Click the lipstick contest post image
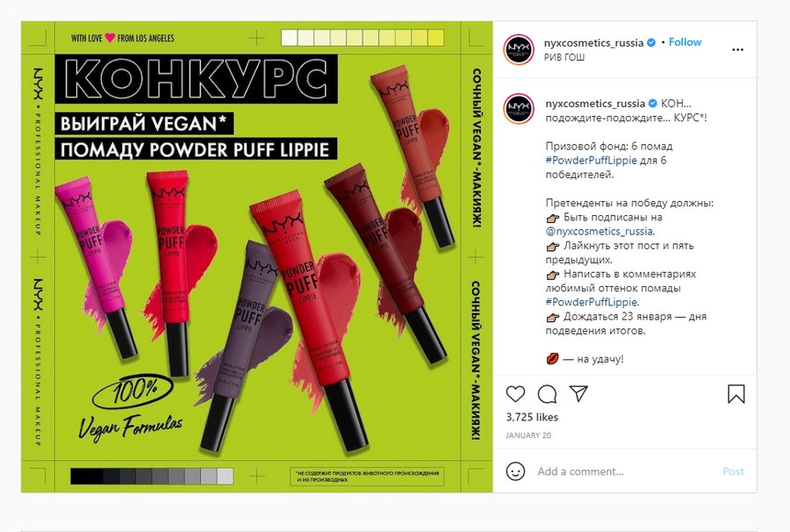 pos(256,257)
